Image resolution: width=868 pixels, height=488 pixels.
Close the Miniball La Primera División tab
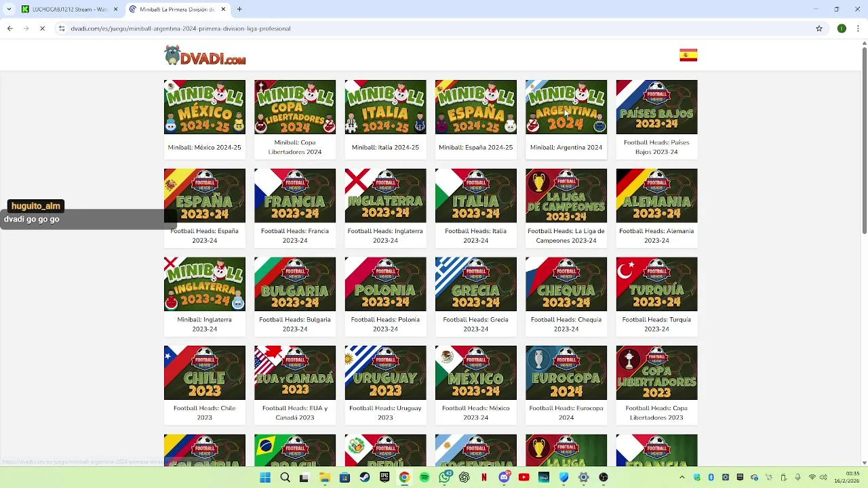point(223,9)
